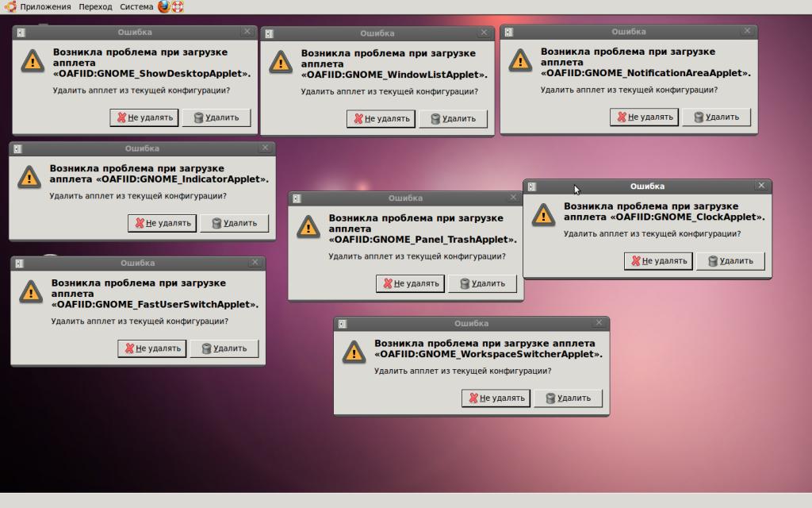Select Не удалять for FastUserSwitchApplet
This screenshot has width=812, height=508.
coord(151,348)
